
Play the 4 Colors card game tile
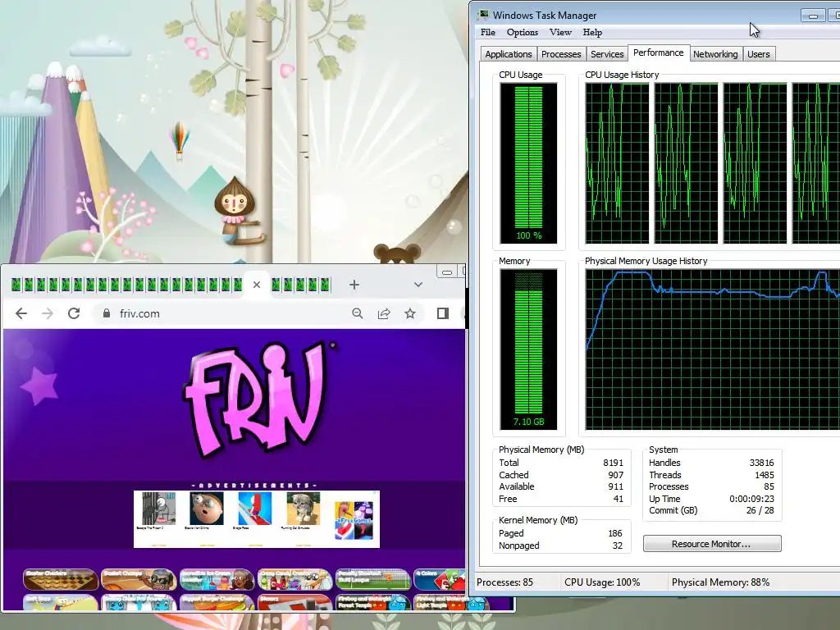click(440, 579)
